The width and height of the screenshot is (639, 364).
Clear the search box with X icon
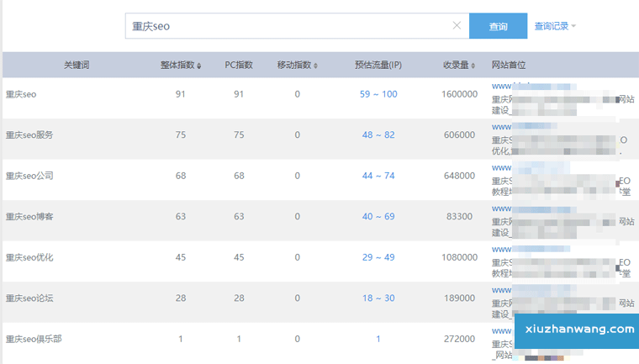pyautogui.click(x=457, y=26)
